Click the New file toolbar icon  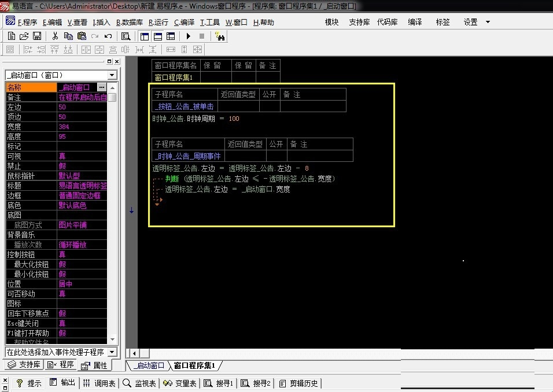click(x=12, y=36)
